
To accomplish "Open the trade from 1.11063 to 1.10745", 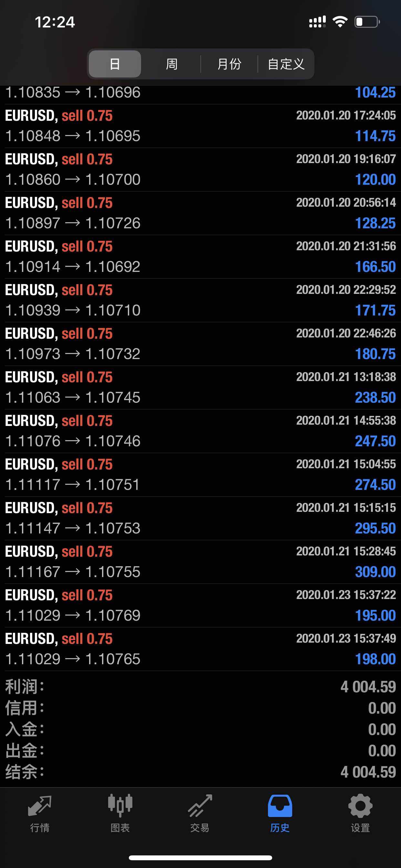I will point(200,387).
